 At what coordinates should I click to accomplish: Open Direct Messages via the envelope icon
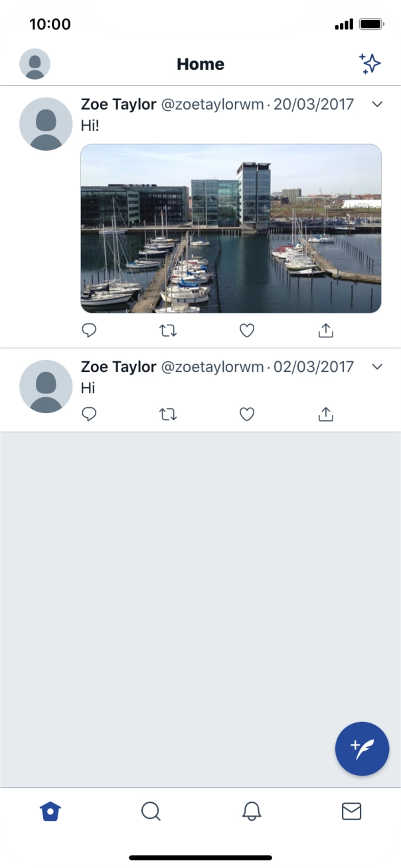point(351,811)
